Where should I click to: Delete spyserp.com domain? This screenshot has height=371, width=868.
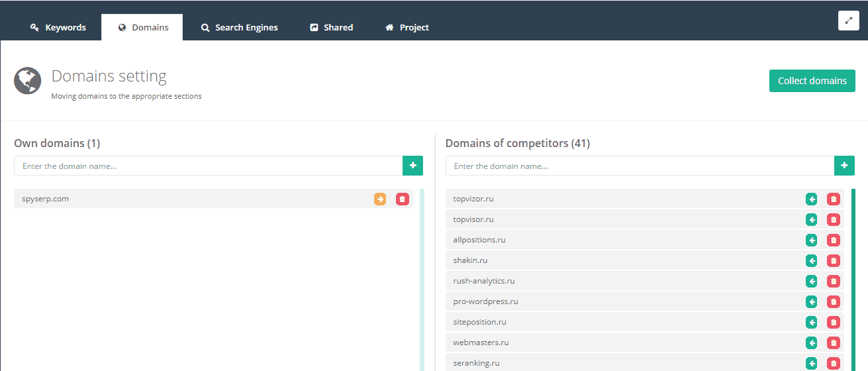point(403,199)
